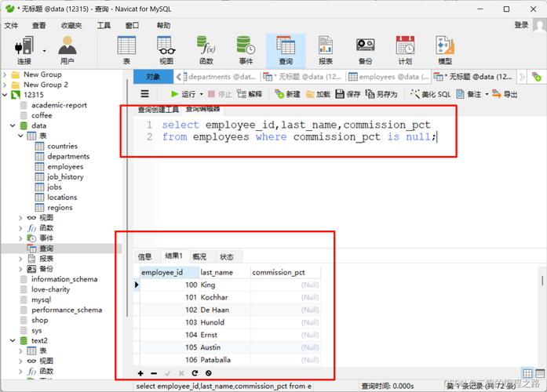The height and width of the screenshot is (392, 547).
Task: Expand the New Group tree node
Action: 5,74
